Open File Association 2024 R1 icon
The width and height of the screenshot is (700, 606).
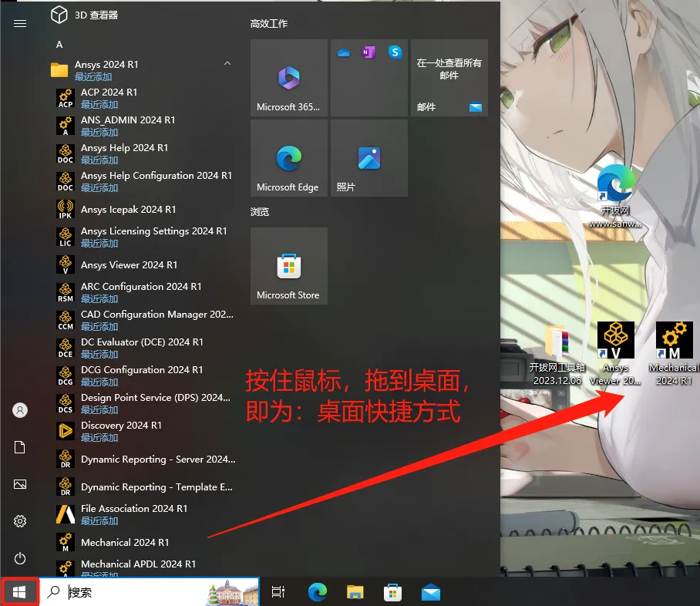coord(66,514)
